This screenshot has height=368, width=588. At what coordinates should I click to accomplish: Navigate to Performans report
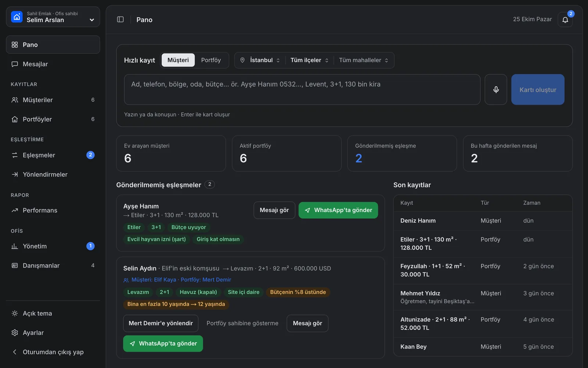[53, 210]
